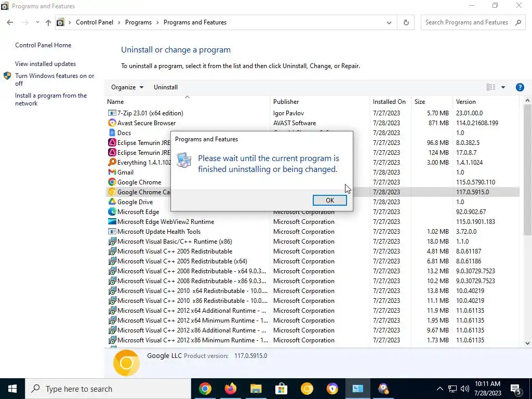Screen dimensions: 532x399
Task: Click OK in the Programs and Features dialog
Action: tap(329, 200)
